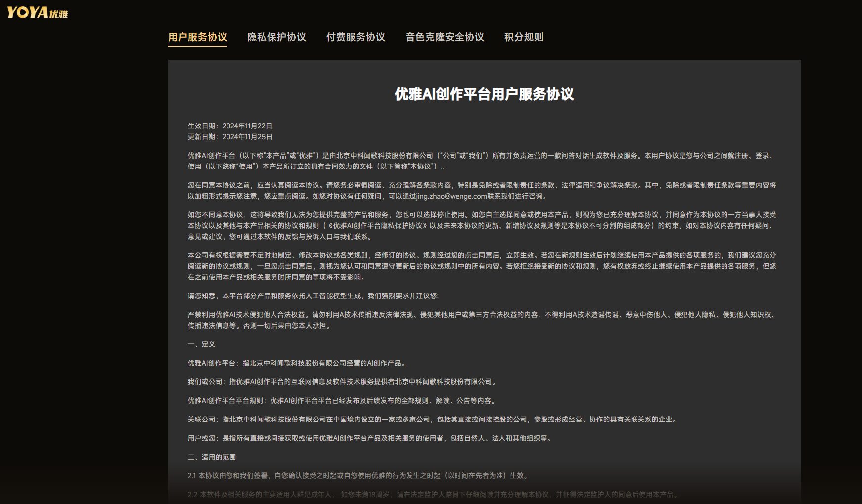The image size is (862, 504).
Task: Select the 一、定义 section heading
Action: pos(201,344)
